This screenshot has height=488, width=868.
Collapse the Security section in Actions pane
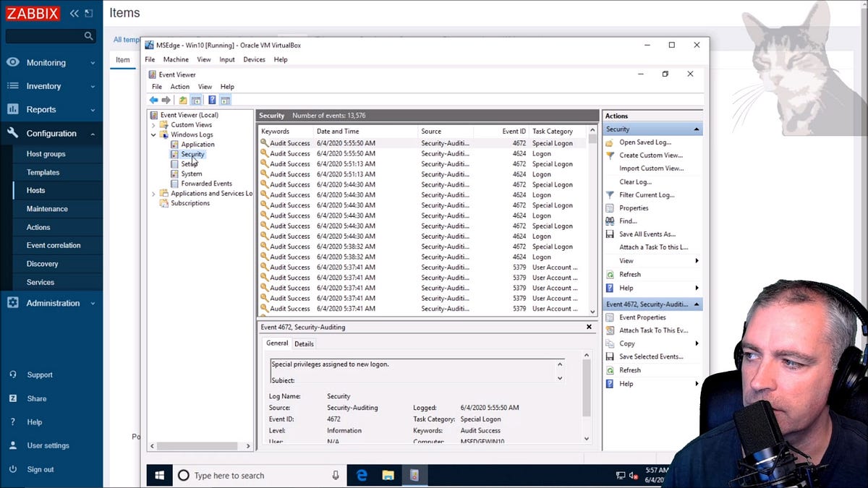[x=697, y=128]
